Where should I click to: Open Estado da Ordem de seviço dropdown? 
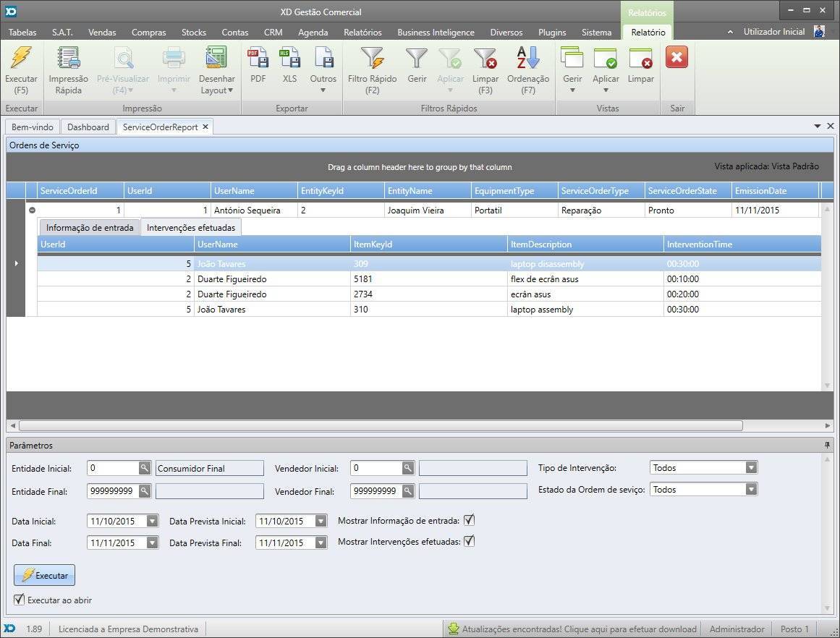click(751, 490)
